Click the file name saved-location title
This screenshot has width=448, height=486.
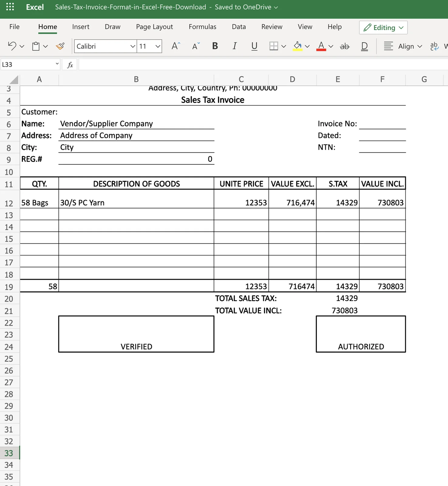[166, 7]
